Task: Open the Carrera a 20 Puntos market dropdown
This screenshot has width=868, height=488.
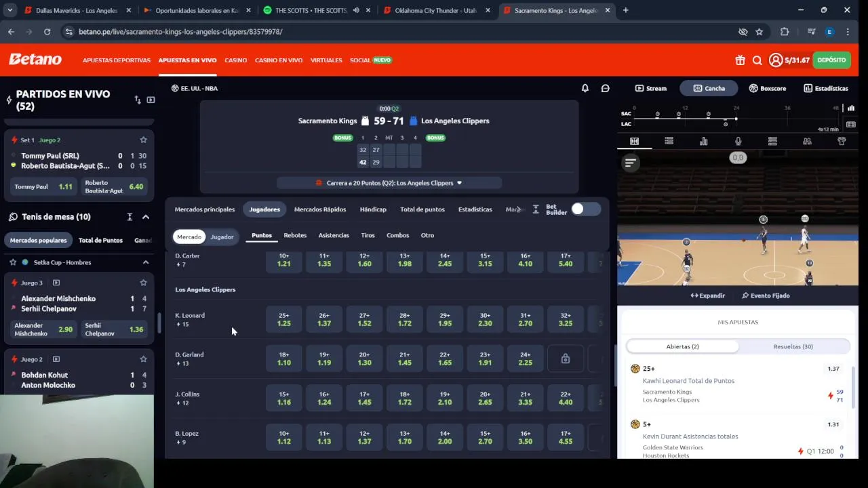Action: (x=389, y=183)
